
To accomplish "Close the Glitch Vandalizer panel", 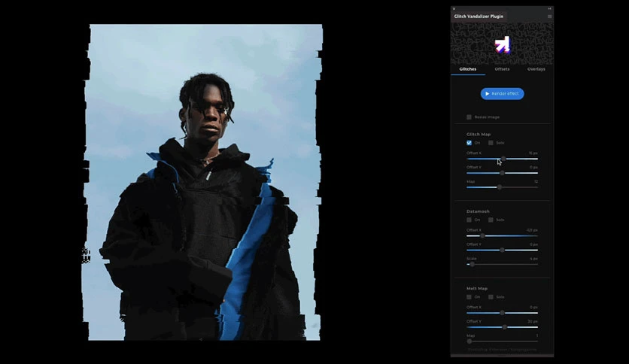I will (x=454, y=8).
